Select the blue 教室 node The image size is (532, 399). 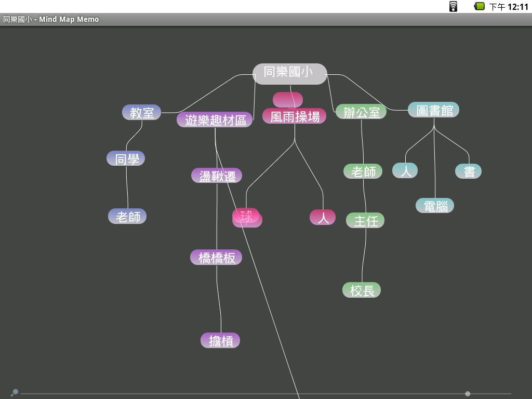point(142,112)
